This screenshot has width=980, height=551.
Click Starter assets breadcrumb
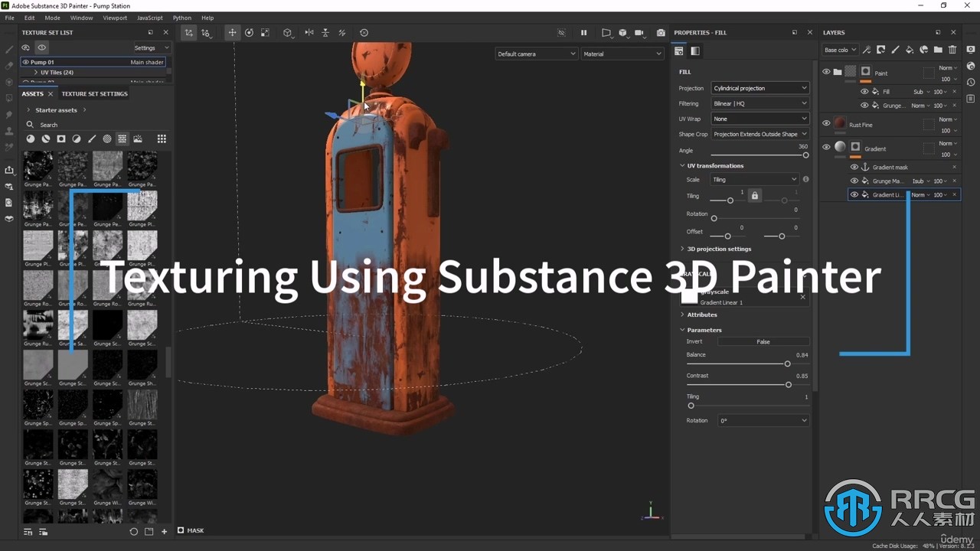click(56, 110)
